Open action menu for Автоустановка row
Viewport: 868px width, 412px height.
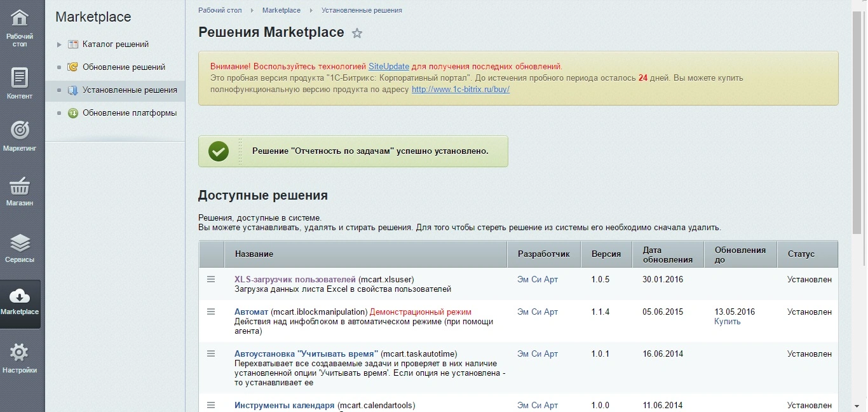pos(211,354)
